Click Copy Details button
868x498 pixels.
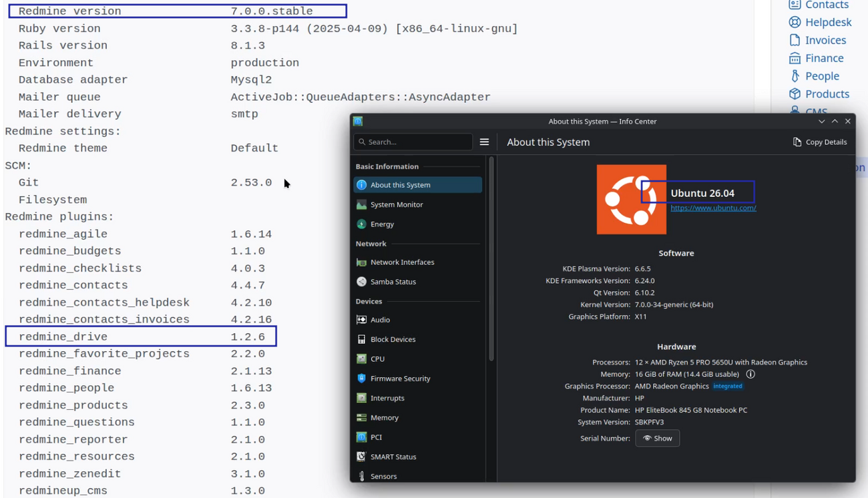point(820,142)
